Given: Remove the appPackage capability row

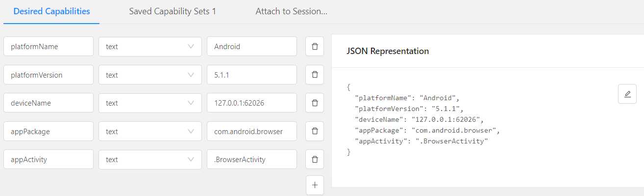Looking at the screenshot, I should coord(315,131).
